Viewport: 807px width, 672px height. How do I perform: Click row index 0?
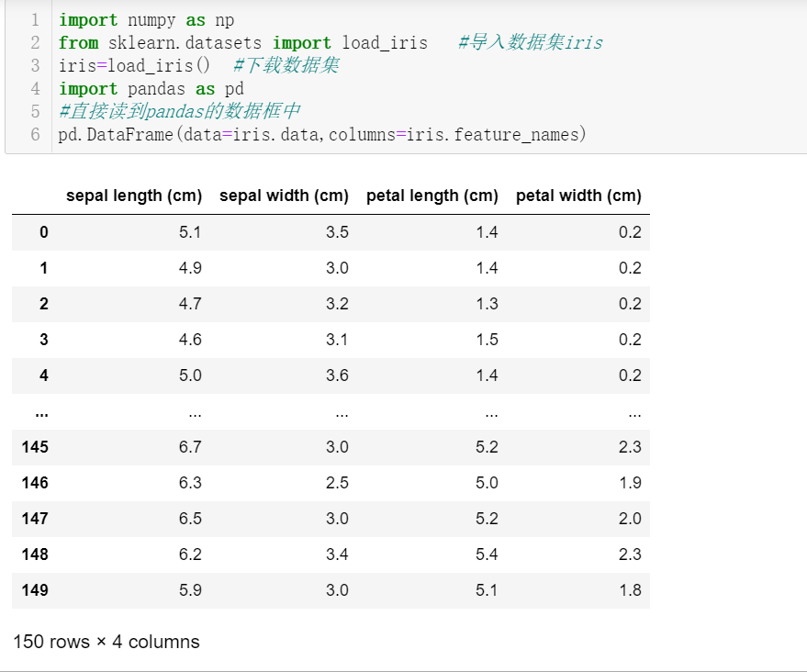click(x=44, y=232)
